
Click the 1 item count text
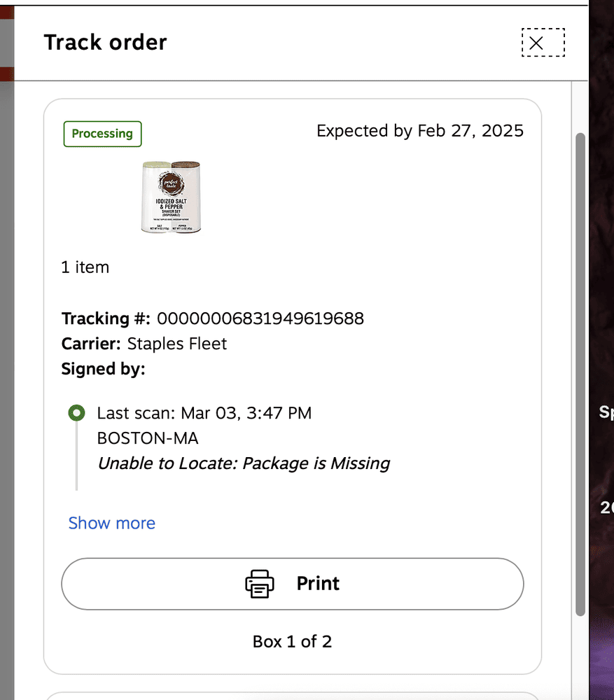pos(85,267)
